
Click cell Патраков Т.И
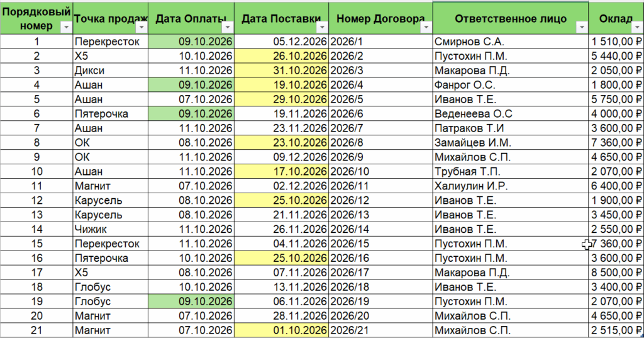coord(511,128)
